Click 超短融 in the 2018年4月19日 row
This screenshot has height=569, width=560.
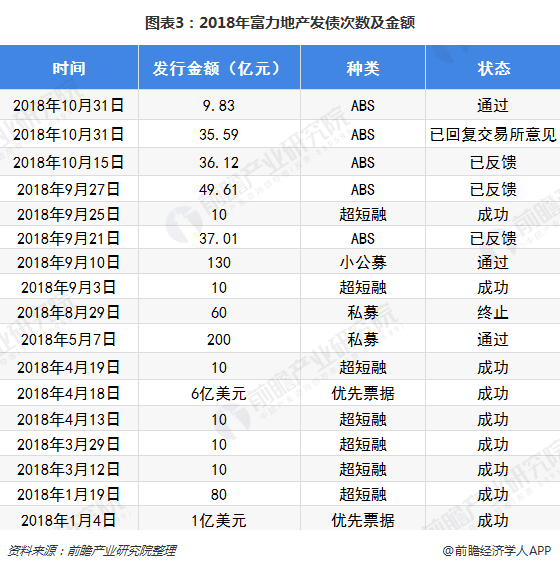pos(363,368)
